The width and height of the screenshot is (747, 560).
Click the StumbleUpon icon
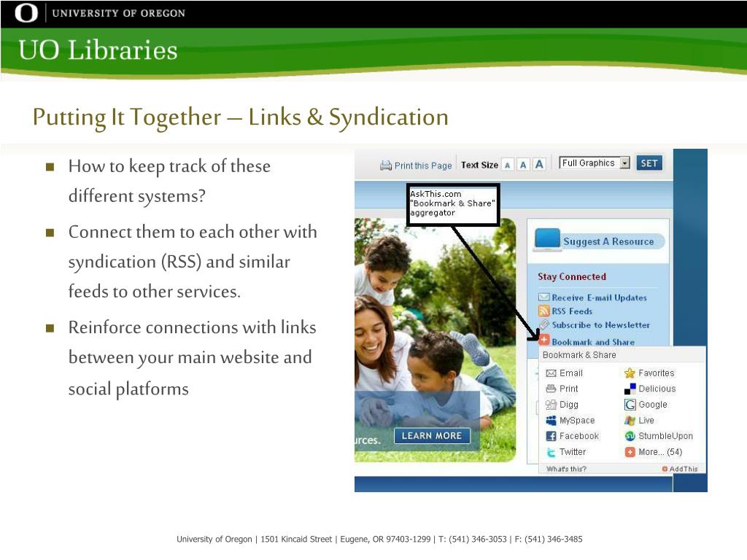pos(630,436)
